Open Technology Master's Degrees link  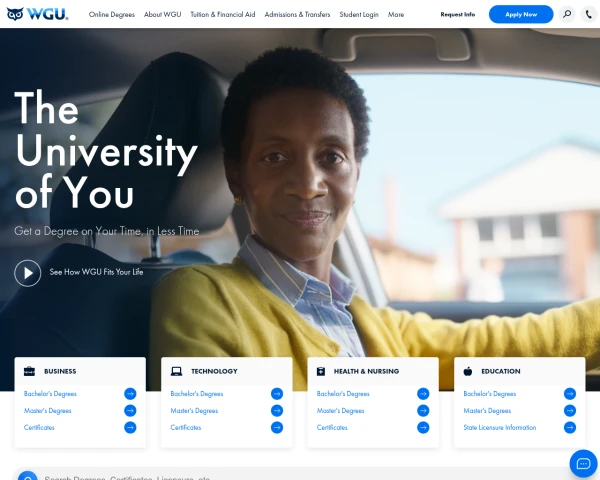pos(194,410)
